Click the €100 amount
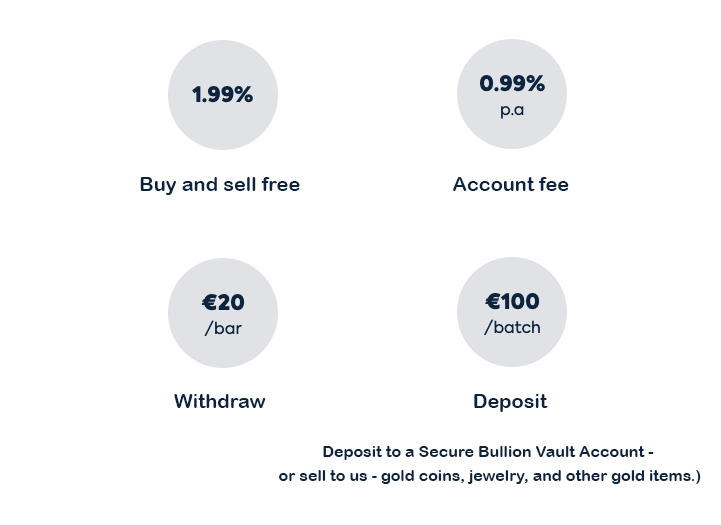Image resolution: width=721 pixels, height=525 pixels. pos(512,301)
